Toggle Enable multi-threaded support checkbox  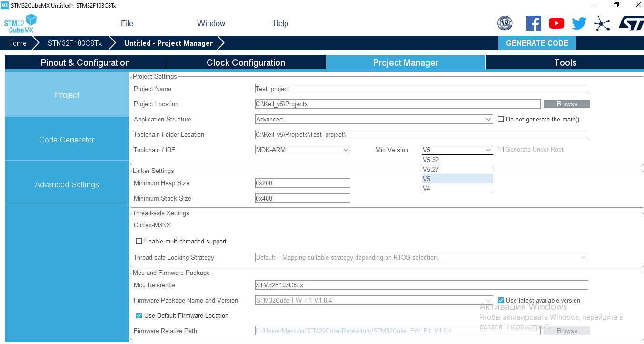[139, 242]
